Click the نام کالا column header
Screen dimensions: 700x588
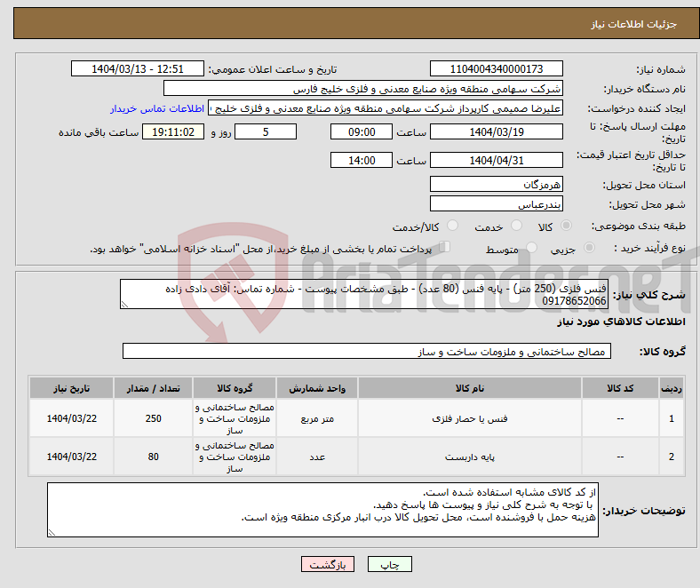(470, 388)
